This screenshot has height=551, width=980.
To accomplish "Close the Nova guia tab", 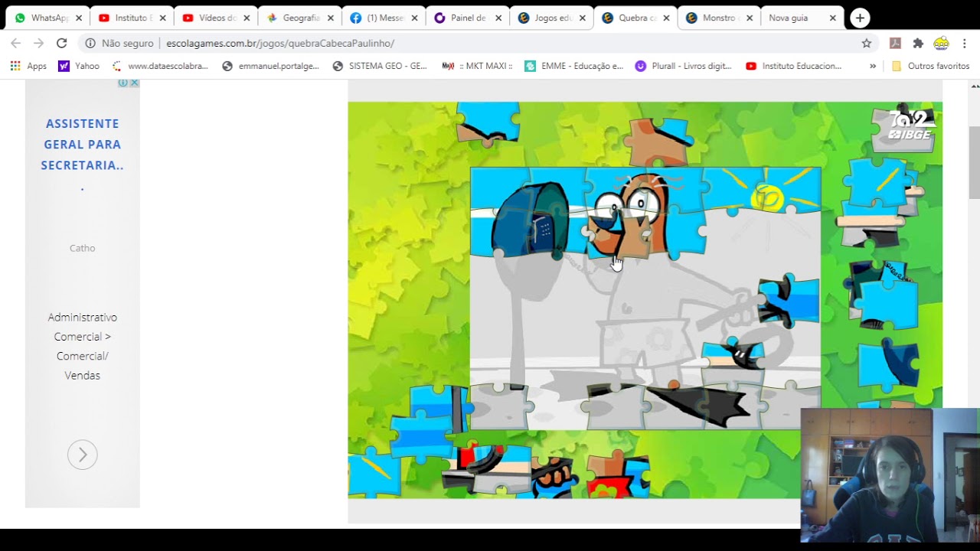I will [832, 18].
